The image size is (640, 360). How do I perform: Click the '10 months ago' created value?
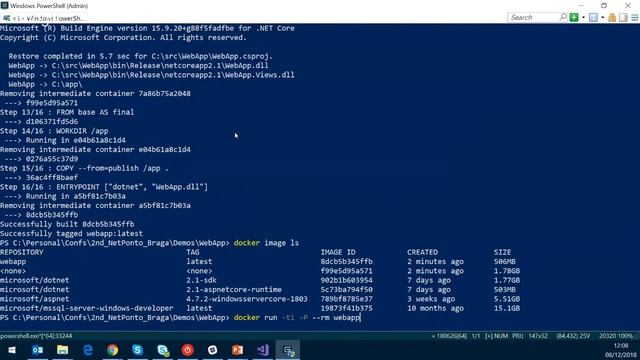pyautogui.click(x=436, y=309)
